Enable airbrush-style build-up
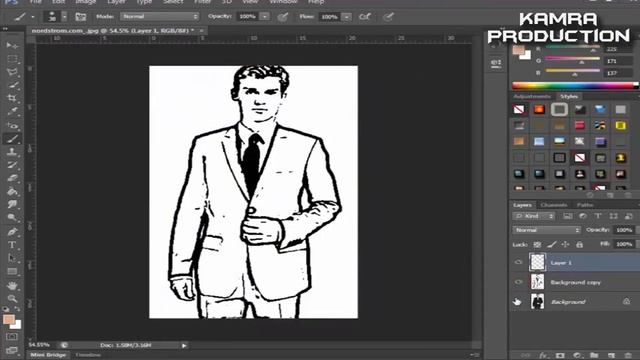The height and width of the screenshot is (360, 640). tap(365, 17)
